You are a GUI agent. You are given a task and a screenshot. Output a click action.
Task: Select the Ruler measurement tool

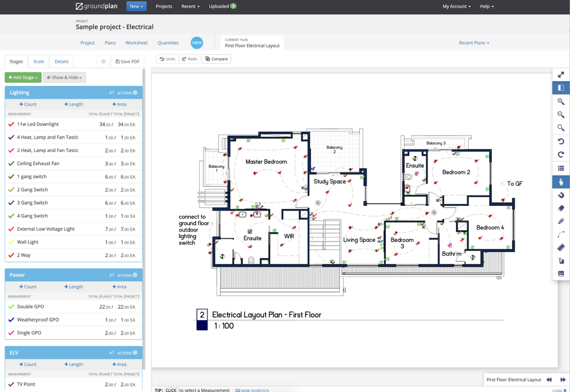pos(560,247)
